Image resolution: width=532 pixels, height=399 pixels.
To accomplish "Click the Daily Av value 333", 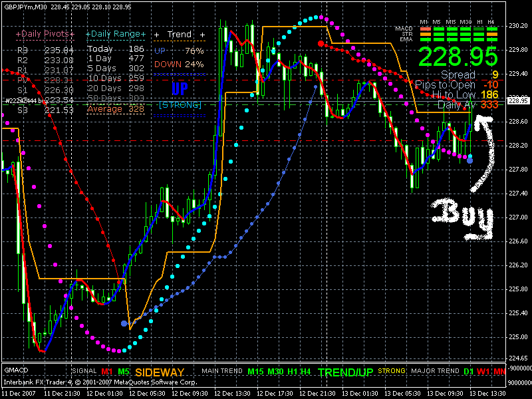I will (489, 104).
